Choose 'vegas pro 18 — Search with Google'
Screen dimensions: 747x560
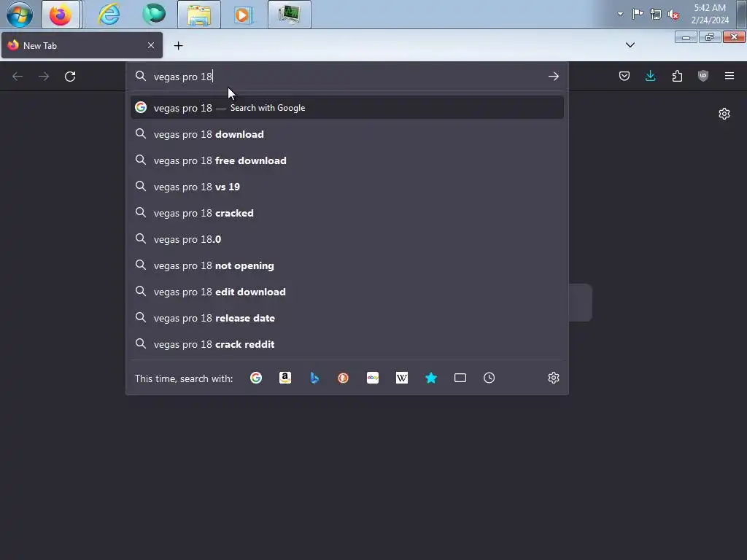(347, 108)
